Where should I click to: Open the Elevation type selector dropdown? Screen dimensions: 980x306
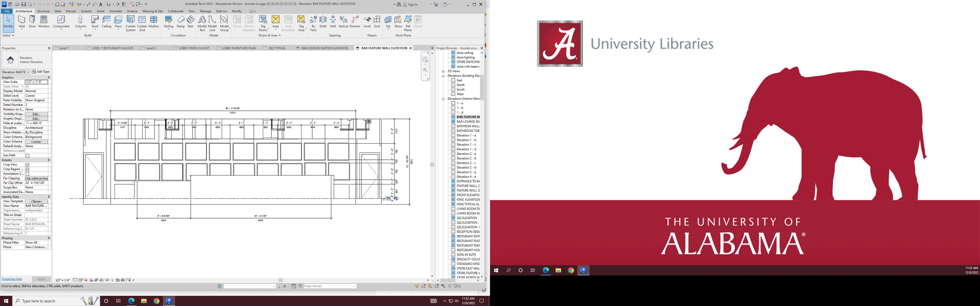16,72
